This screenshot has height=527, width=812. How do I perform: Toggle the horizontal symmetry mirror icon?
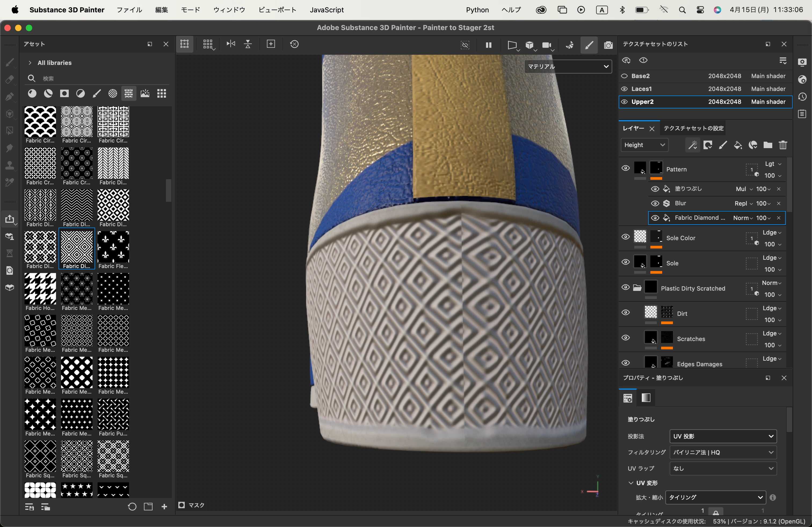pyautogui.click(x=231, y=44)
